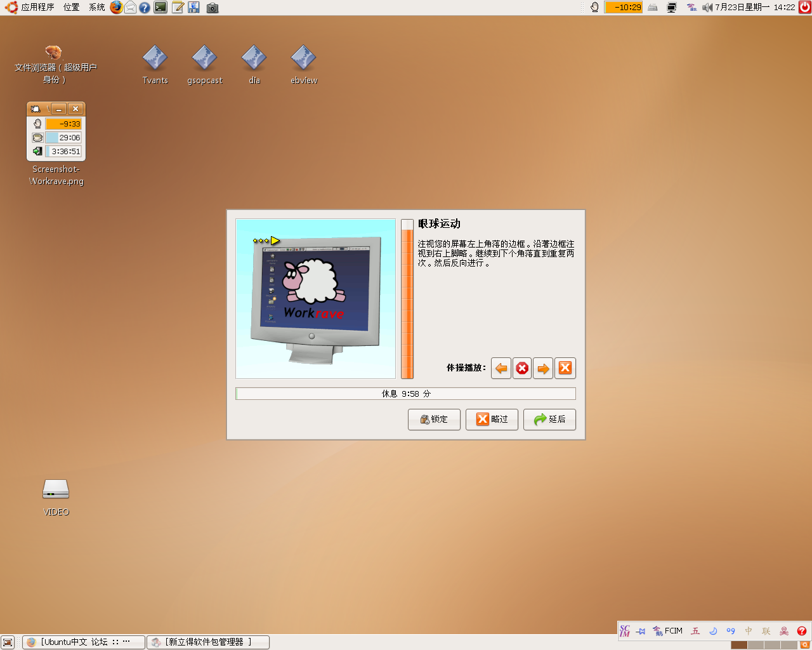The image size is (812, 650).
Task: Switch to 新立得软件包管理器 taskbar window
Action: point(208,642)
